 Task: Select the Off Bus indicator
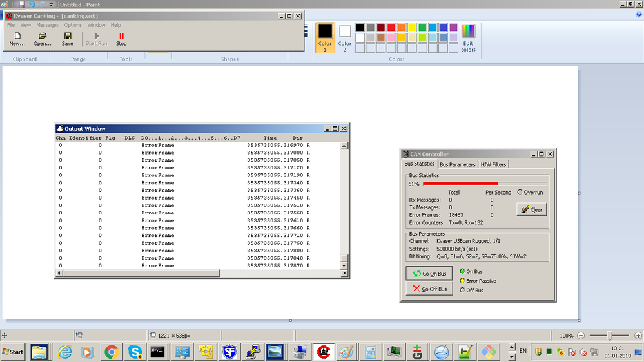(462, 290)
